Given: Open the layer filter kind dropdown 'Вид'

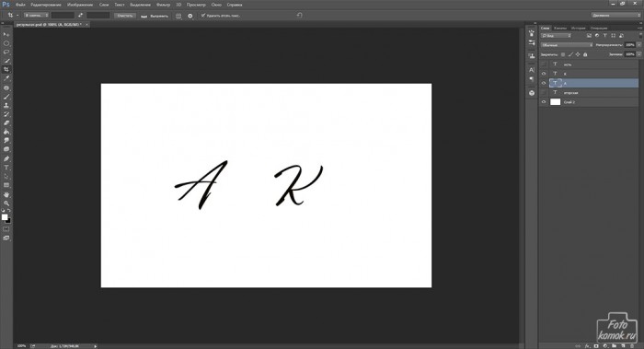Looking at the screenshot, I should point(556,36).
